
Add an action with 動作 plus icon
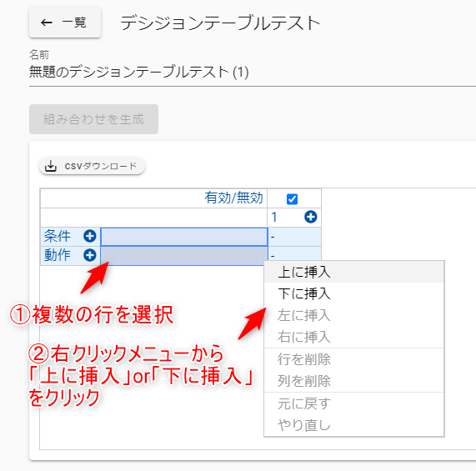(x=90, y=255)
